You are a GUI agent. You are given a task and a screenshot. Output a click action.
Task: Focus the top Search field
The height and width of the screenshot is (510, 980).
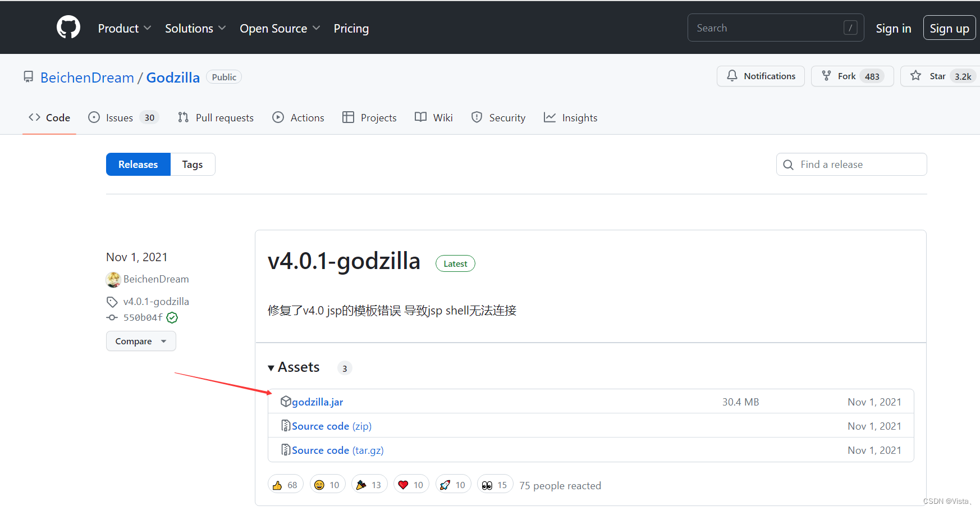[775, 28]
